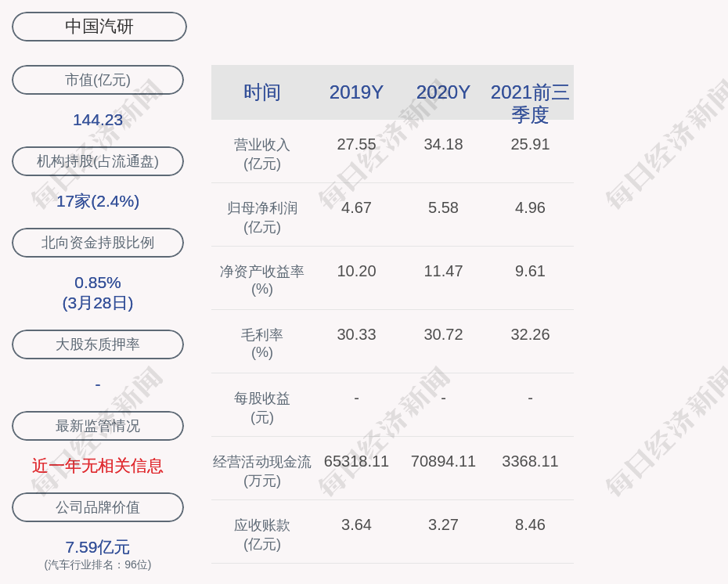Click cash flow value 65318.11
Image resolution: width=728 pixels, height=584 pixels.
[357, 461]
